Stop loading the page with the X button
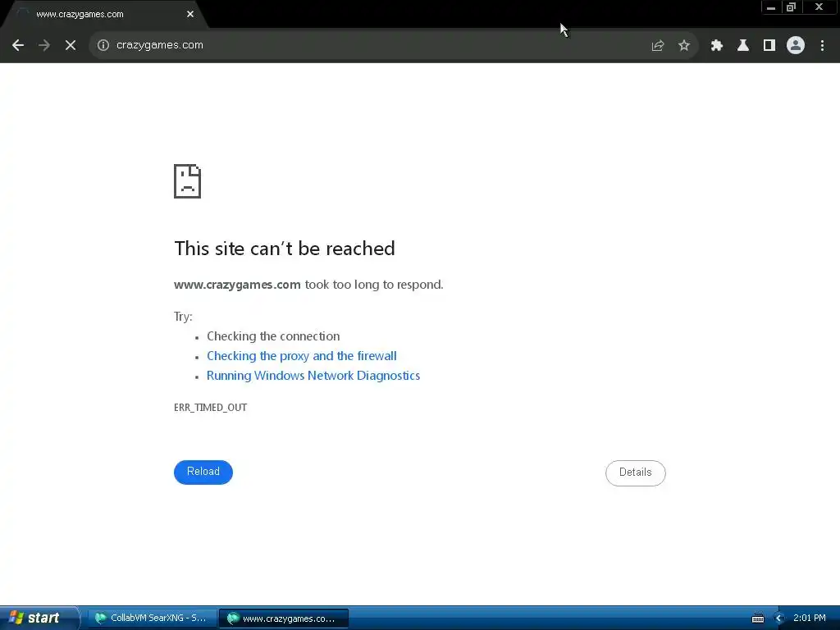The image size is (840, 630). coord(71,46)
